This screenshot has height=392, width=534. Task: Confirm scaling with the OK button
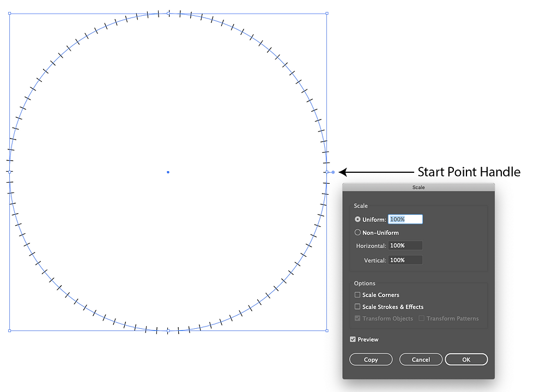466,360
